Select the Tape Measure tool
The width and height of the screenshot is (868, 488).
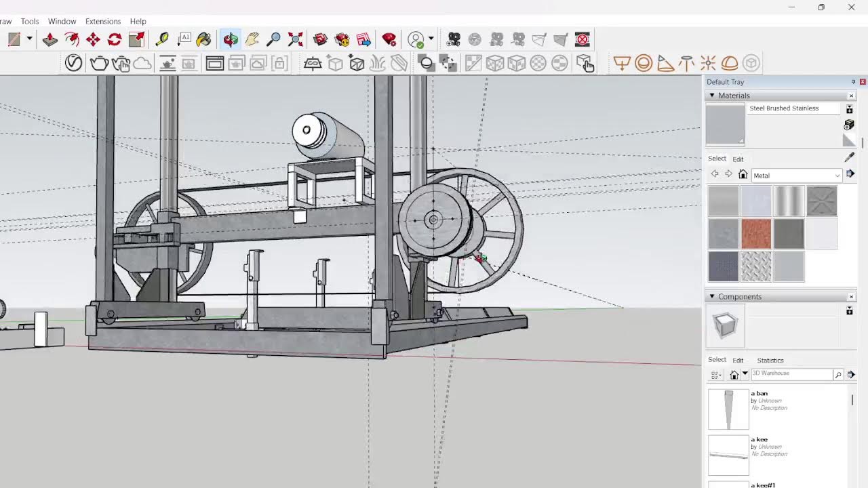pyautogui.click(x=162, y=39)
